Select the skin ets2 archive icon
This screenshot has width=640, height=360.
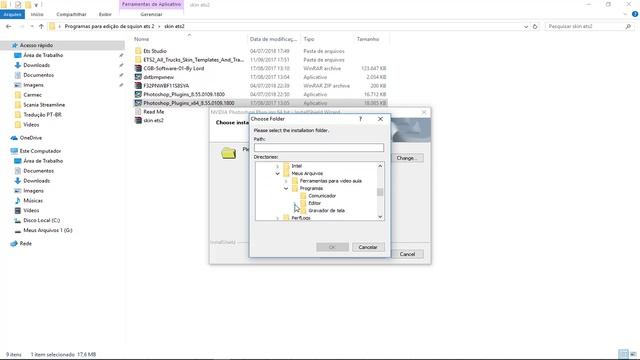click(138, 120)
